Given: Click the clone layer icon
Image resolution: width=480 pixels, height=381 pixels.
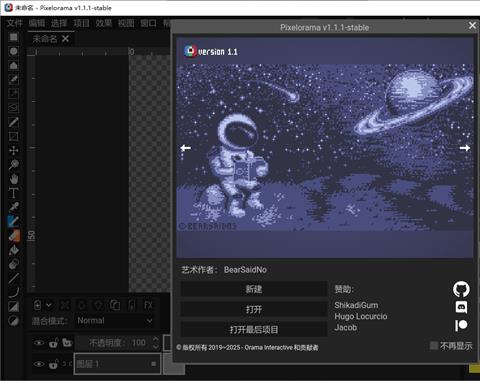Looking at the screenshot, I should pyautogui.click(x=115, y=305).
